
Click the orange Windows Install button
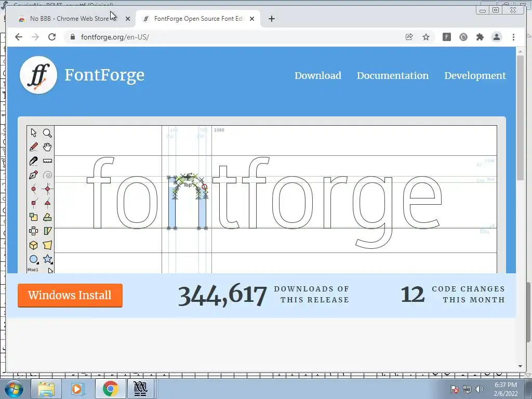70,296
